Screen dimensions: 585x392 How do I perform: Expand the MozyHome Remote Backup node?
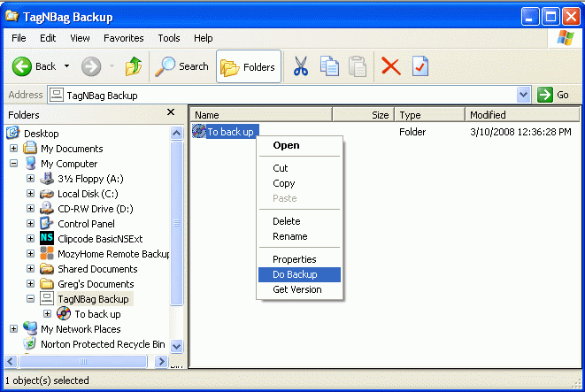coord(31,254)
